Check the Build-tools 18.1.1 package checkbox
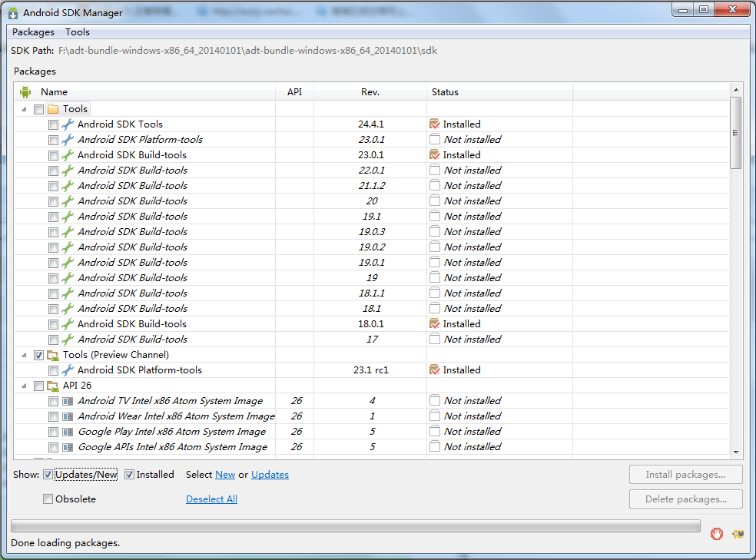This screenshot has width=756, height=560. click(x=53, y=294)
